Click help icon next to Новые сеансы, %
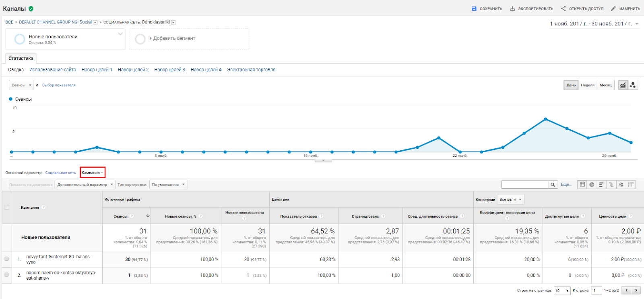Image resolution: width=644 pixels, height=299 pixels. (200, 216)
